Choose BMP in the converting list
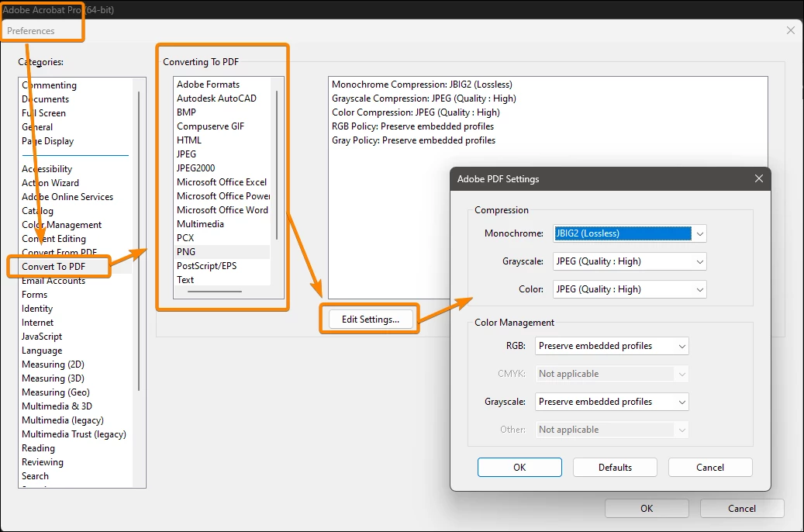The image size is (804, 532). pos(186,112)
